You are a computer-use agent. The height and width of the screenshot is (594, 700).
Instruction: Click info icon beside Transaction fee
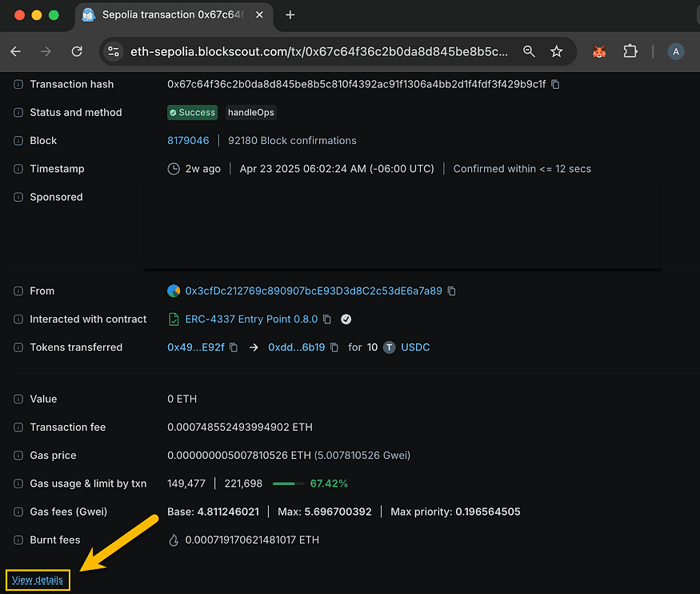[18, 427]
